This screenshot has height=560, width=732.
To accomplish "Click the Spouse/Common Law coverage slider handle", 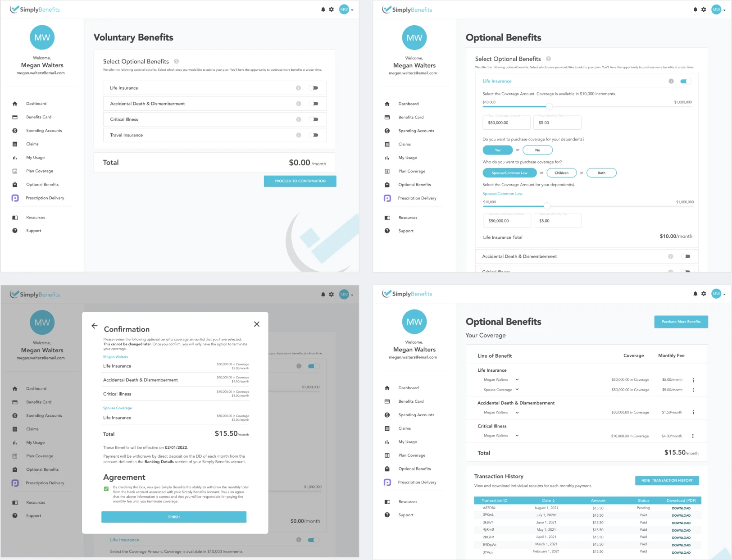I will click(547, 206).
